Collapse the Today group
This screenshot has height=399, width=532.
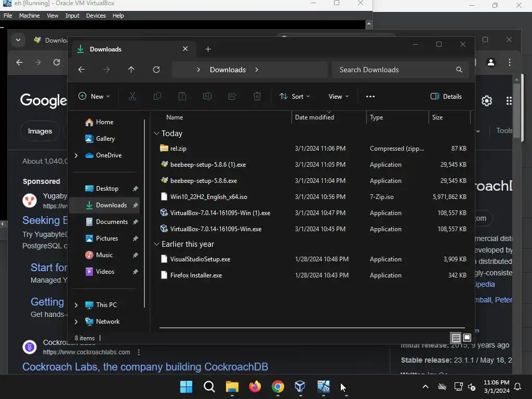(x=156, y=134)
